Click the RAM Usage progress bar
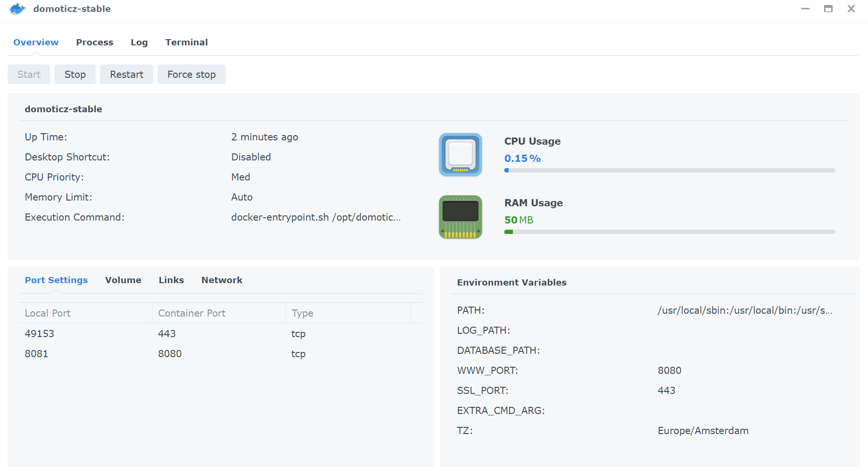 coord(670,232)
